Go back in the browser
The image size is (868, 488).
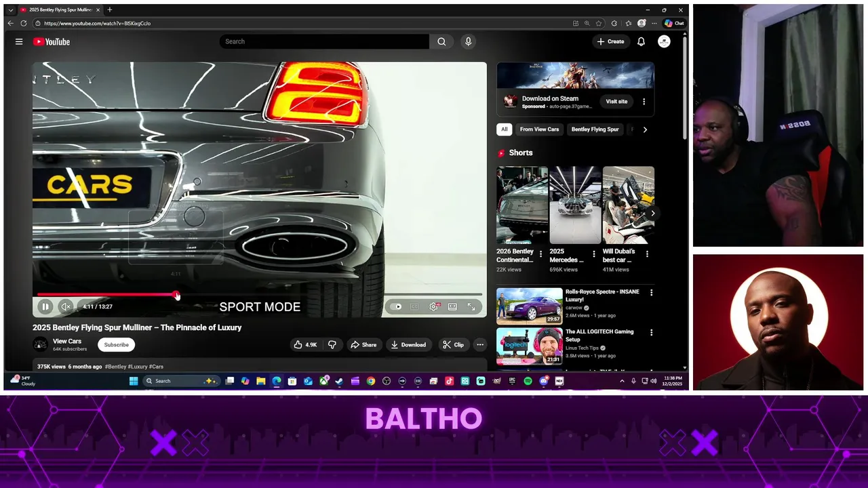coord(10,23)
